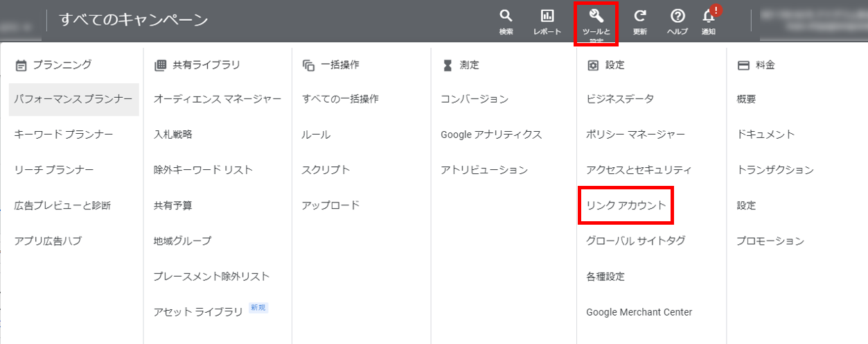Click トランザクション under 料金
This screenshot has width=868, height=344.
click(x=775, y=170)
